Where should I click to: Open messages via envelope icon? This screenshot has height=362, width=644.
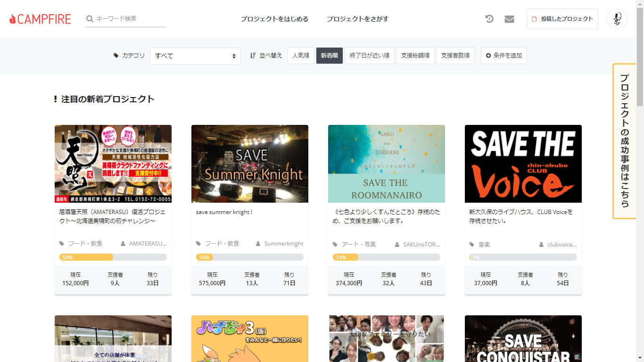click(509, 19)
